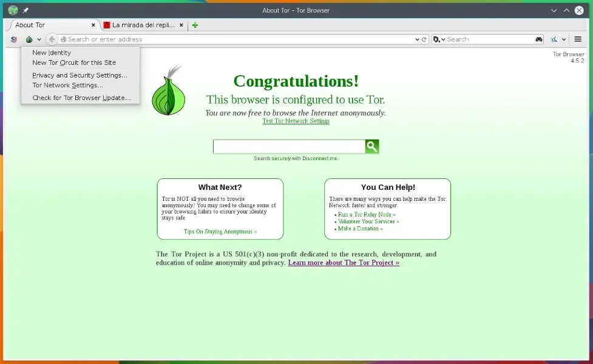Maximize the Tor Browser window

pos(566,10)
